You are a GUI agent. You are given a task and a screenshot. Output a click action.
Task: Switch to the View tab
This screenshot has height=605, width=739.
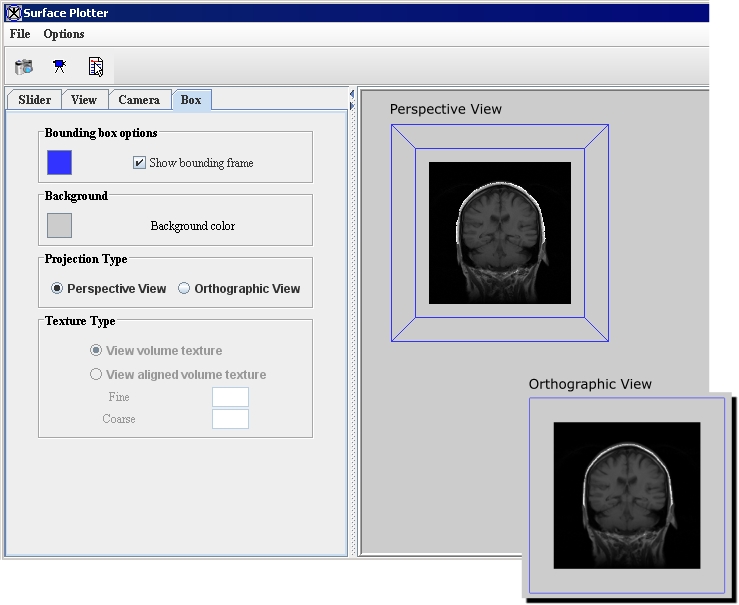(84, 100)
